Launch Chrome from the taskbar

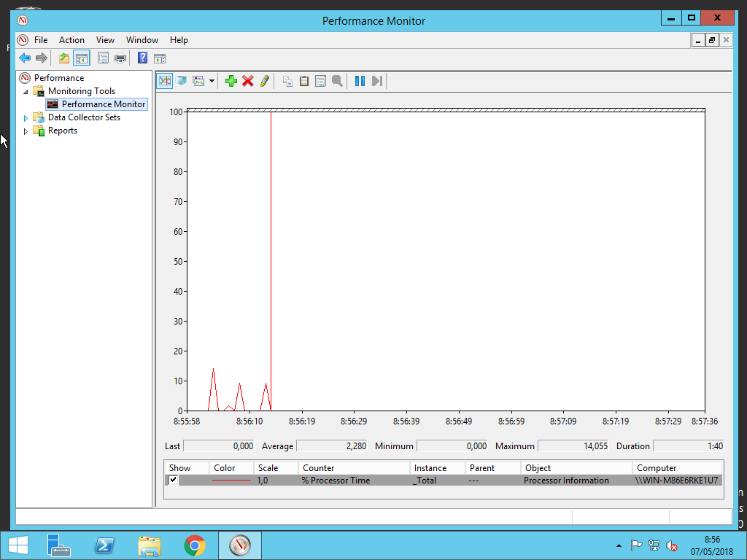(195, 545)
